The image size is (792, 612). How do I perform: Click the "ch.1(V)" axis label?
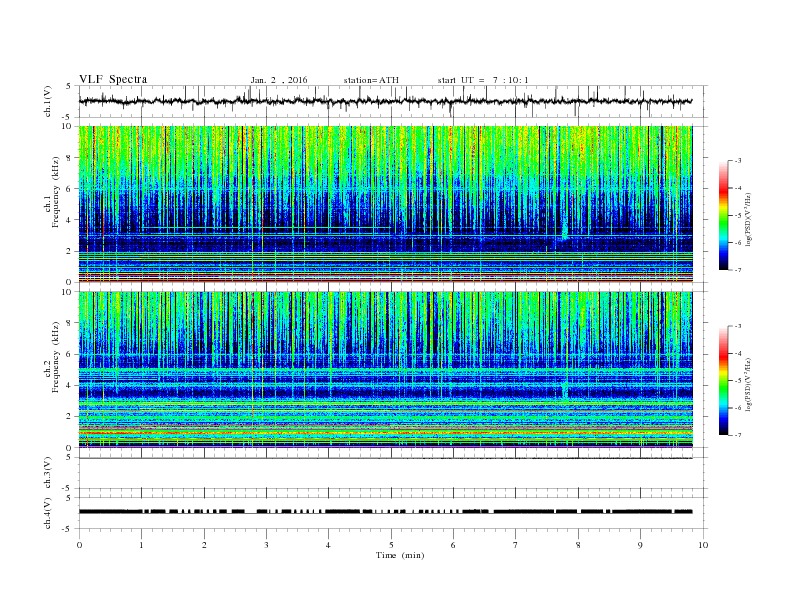click(x=48, y=101)
